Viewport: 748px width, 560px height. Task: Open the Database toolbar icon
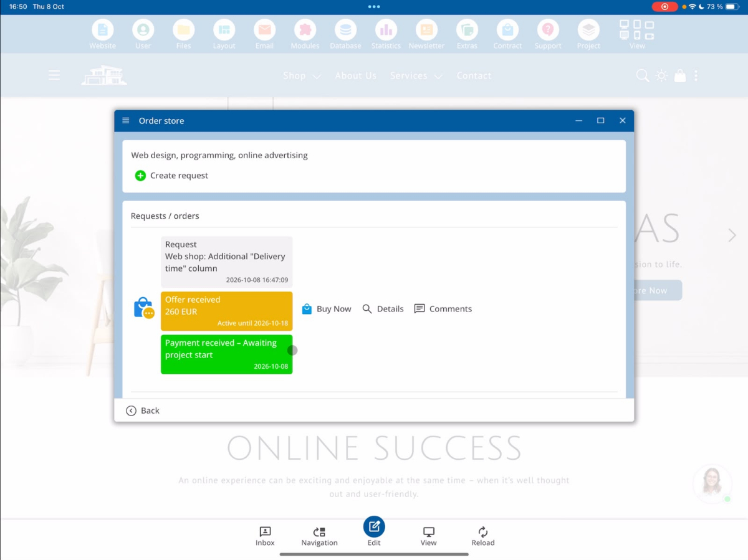pyautogui.click(x=345, y=30)
